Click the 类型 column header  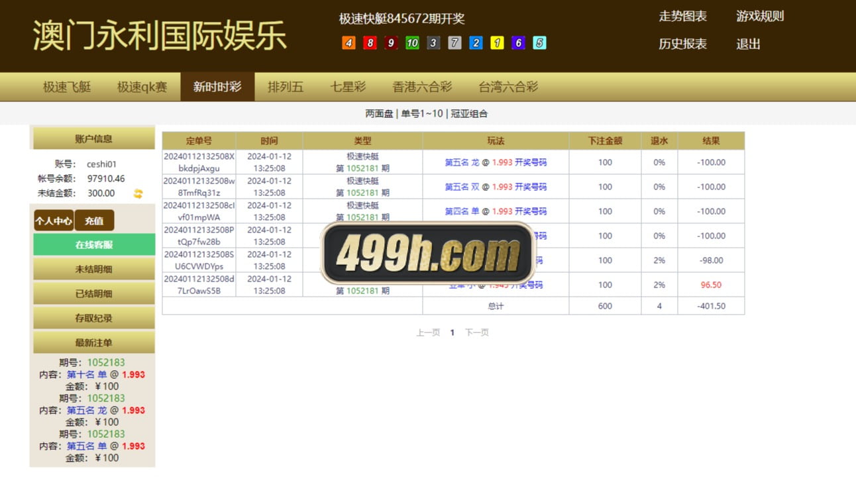[362, 141]
